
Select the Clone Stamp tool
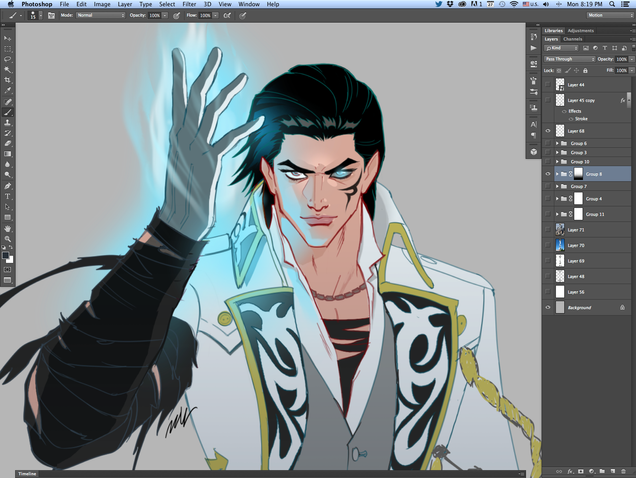point(7,123)
